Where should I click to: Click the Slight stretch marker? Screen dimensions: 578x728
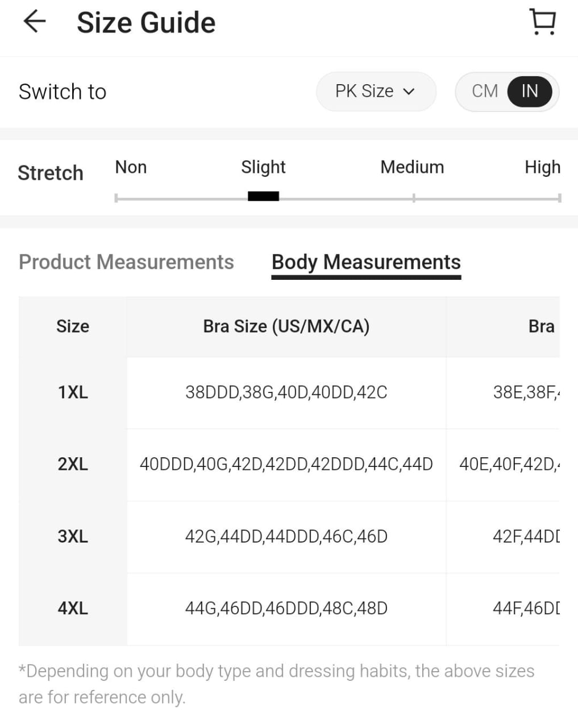coord(263,196)
